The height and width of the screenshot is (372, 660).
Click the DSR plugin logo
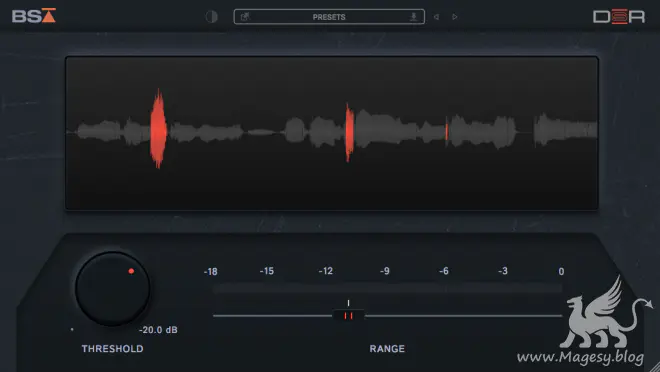(x=619, y=16)
